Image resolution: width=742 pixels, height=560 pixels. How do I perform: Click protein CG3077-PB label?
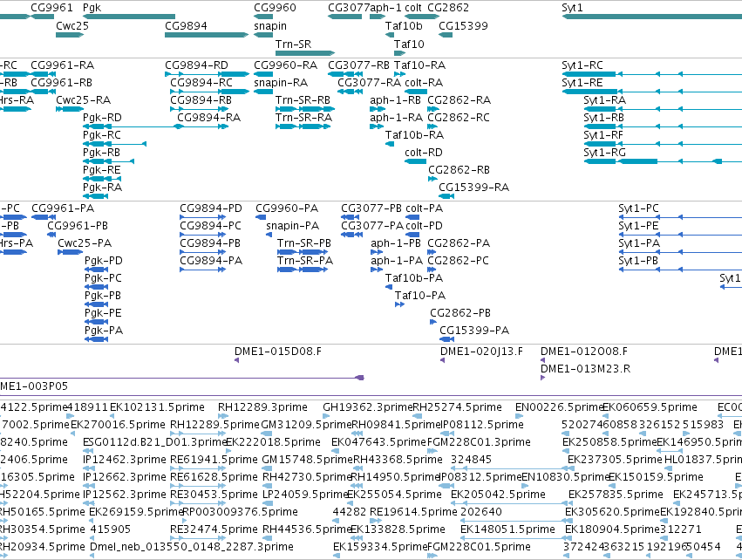point(371,208)
